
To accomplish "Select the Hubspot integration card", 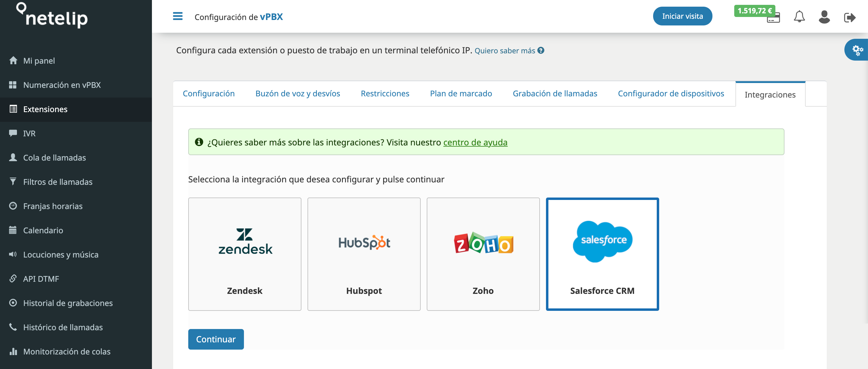I will coord(364,254).
